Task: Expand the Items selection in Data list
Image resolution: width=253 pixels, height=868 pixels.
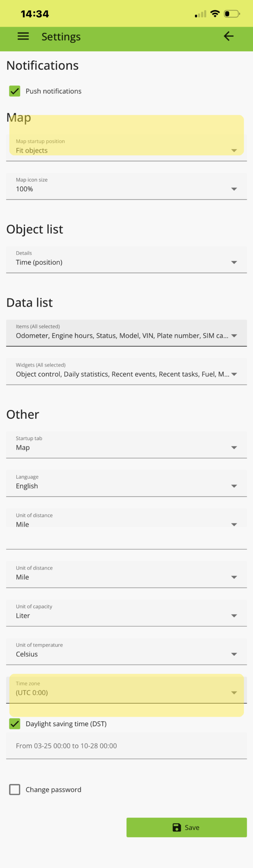Action: click(x=234, y=336)
